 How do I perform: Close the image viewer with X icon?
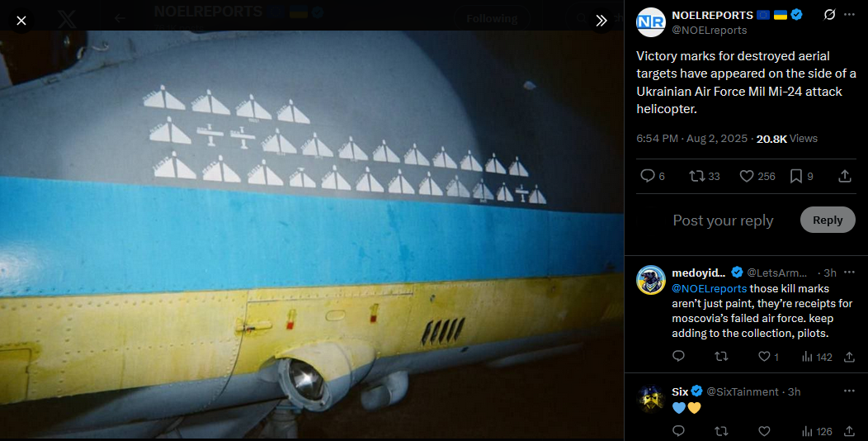click(21, 21)
